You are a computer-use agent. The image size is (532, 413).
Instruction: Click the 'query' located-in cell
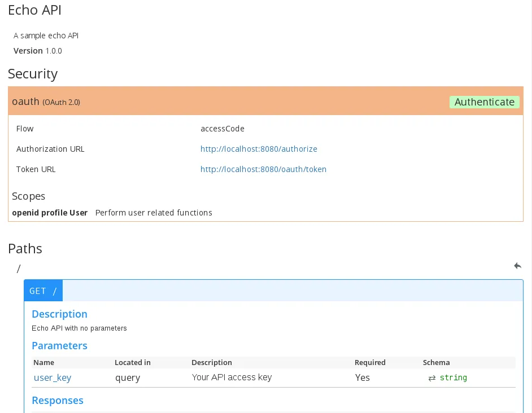[x=128, y=377]
